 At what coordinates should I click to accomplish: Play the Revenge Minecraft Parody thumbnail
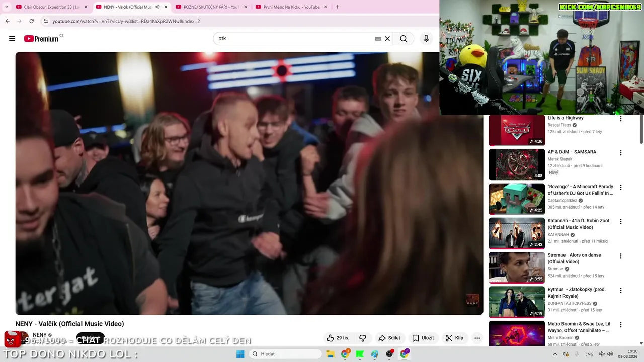pyautogui.click(x=517, y=199)
